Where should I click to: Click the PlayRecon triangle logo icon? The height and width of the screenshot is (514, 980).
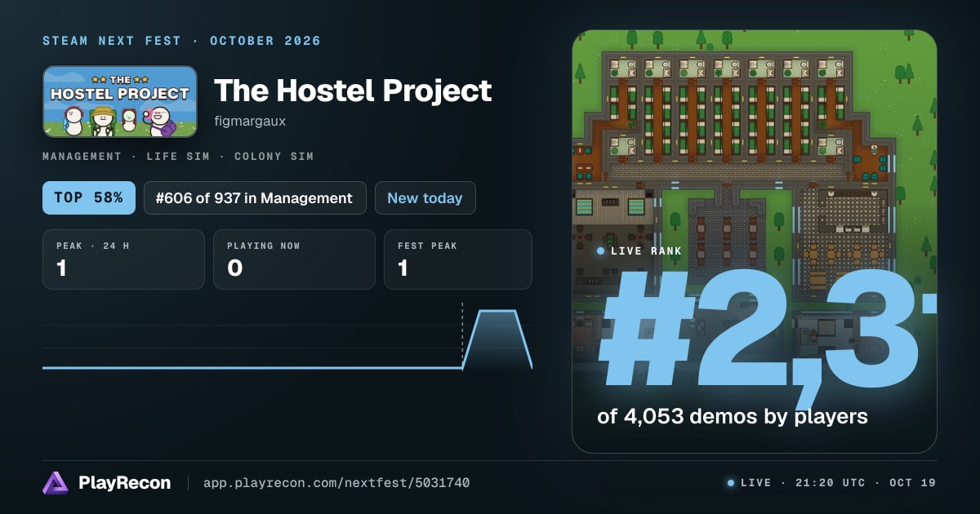pos(56,483)
